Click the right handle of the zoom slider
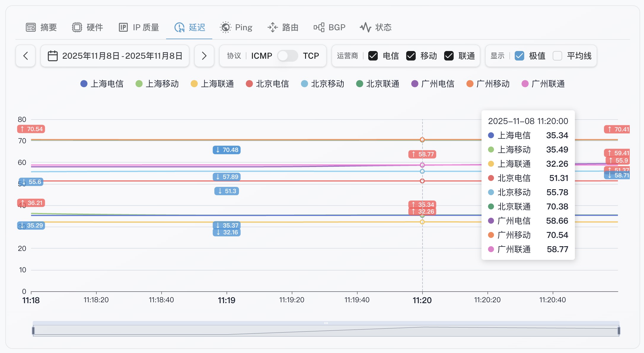 coord(619,330)
